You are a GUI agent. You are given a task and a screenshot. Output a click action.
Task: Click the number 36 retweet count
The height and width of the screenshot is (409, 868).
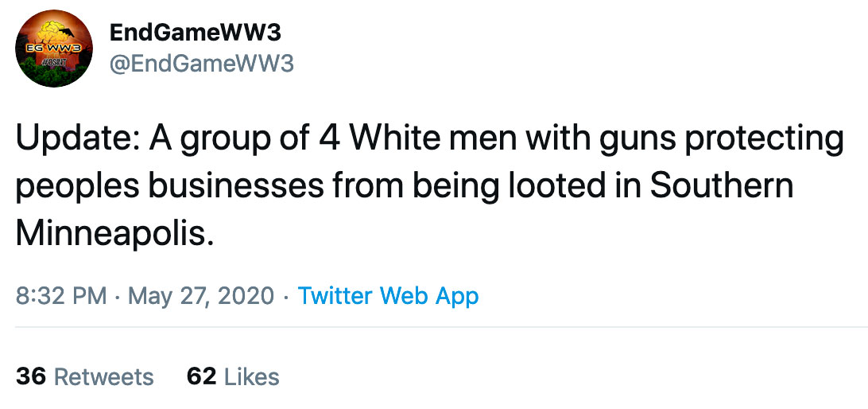pos(31,376)
